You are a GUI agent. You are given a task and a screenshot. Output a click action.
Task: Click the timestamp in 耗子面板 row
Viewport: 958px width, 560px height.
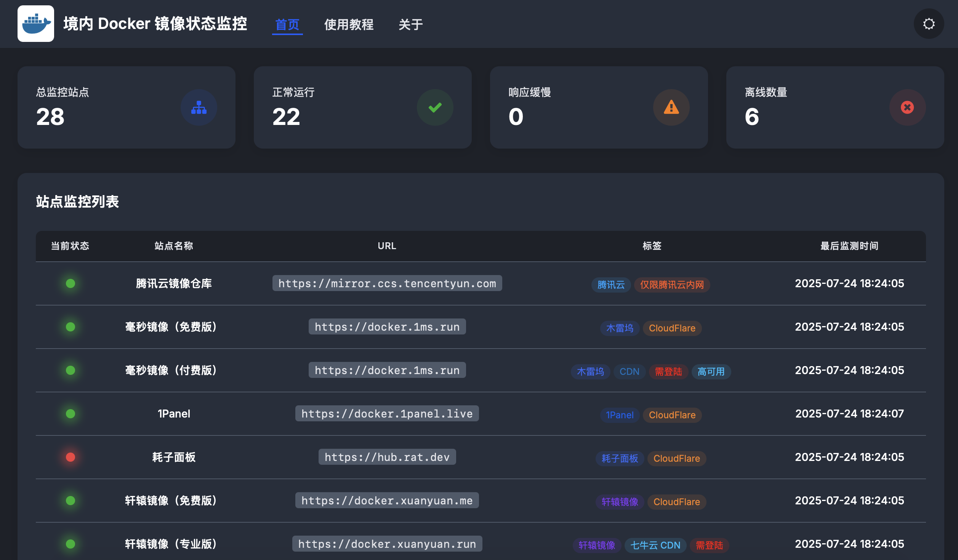(x=849, y=457)
